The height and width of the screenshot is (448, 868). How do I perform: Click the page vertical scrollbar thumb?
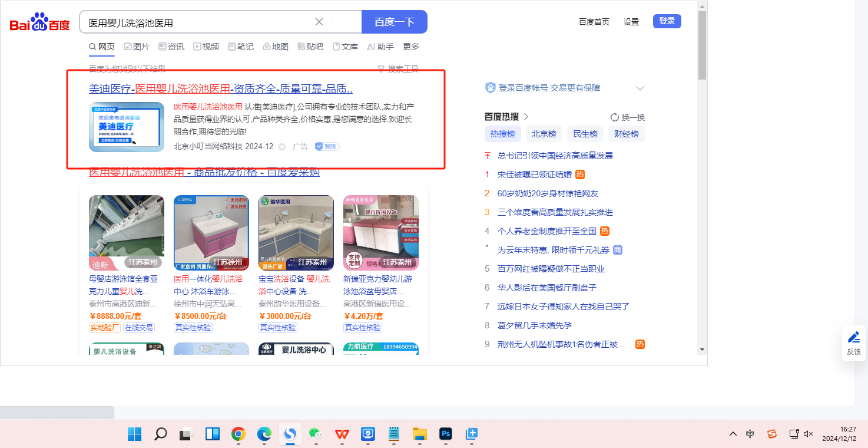coord(702,45)
